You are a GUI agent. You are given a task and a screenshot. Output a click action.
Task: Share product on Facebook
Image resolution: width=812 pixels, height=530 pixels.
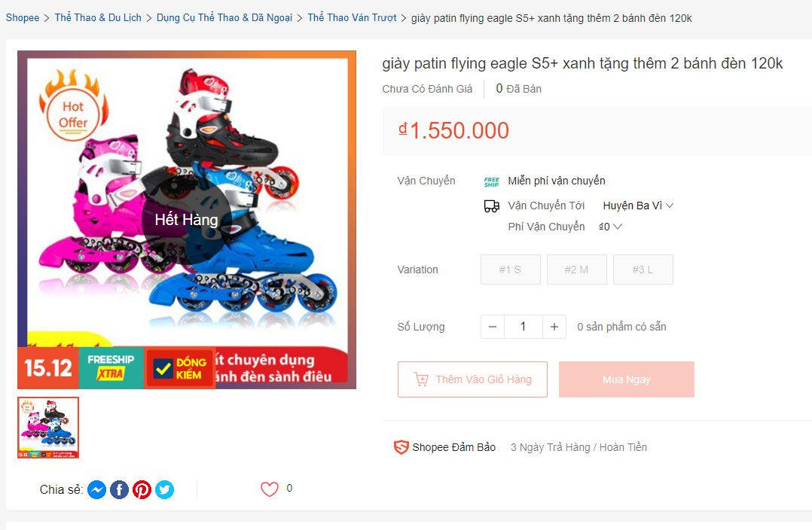point(120,489)
